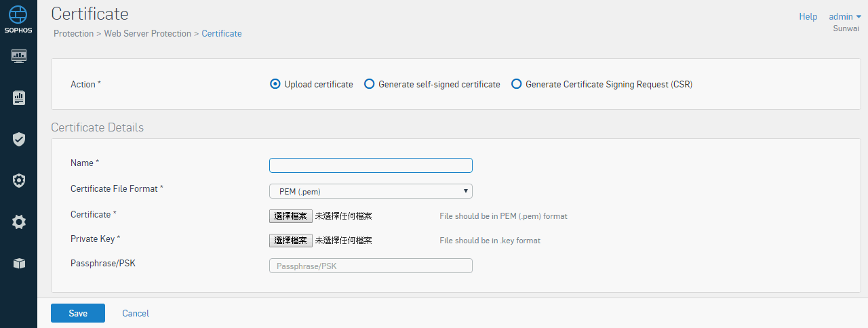Open the gear settings sidebar icon
868x328 pixels.
pyautogui.click(x=19, y=222)
